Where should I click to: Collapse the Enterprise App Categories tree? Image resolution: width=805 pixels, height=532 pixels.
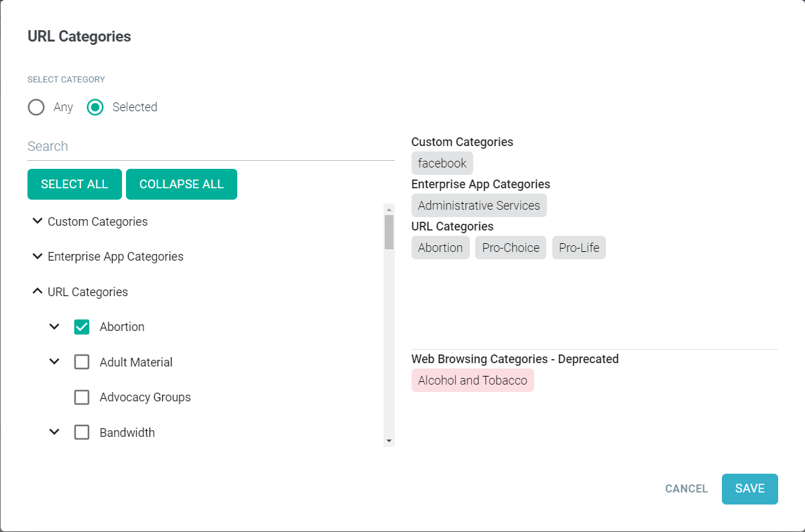37,256
